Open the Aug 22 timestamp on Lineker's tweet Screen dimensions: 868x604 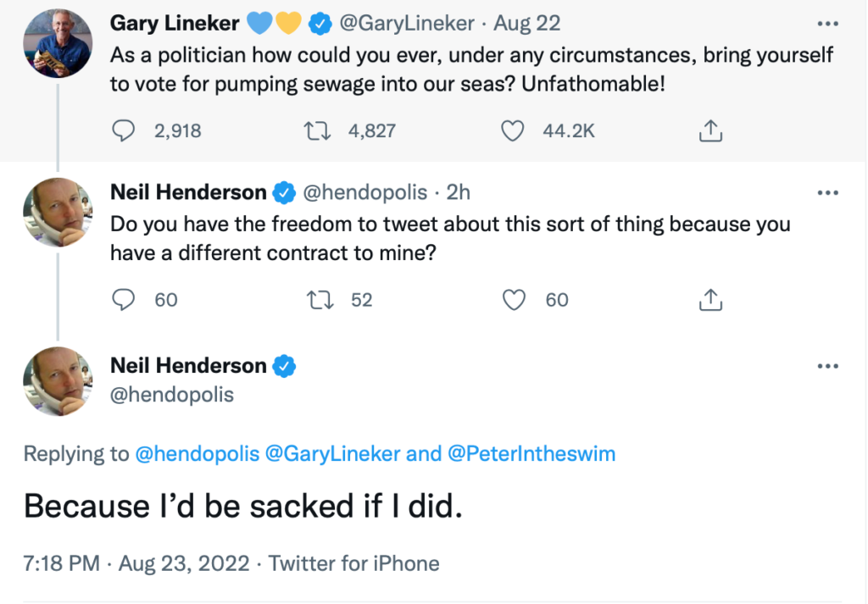[x=527, y=24]
